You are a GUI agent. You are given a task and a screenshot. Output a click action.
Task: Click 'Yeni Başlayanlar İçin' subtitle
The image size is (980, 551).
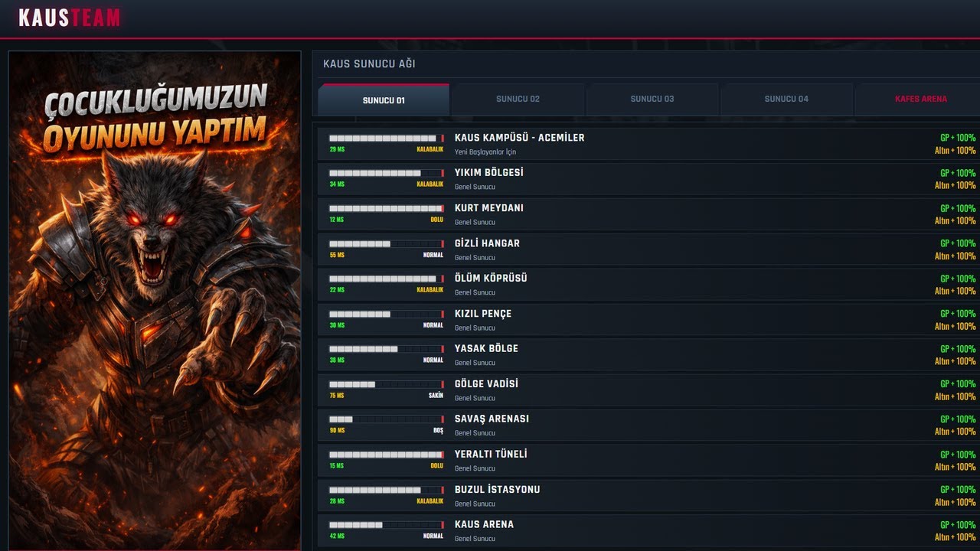pyautogui.click(x=485, y=152)
